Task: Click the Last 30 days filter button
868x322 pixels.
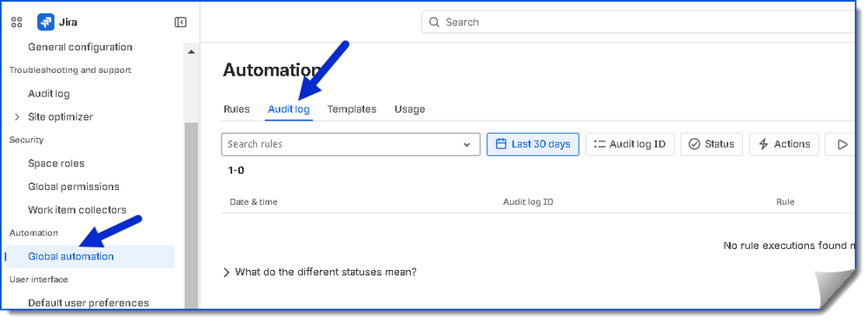Action: click(533, 144)
